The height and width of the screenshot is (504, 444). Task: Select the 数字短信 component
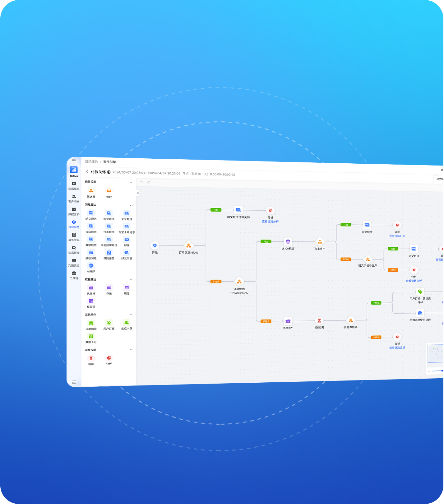(91, 242)
